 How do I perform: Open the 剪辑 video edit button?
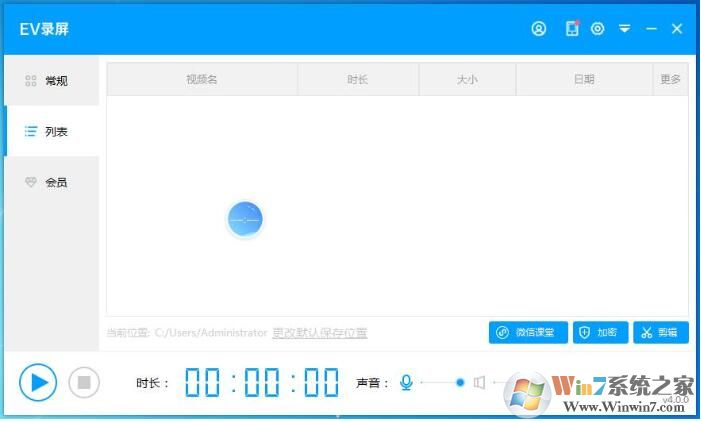[661, 333]
